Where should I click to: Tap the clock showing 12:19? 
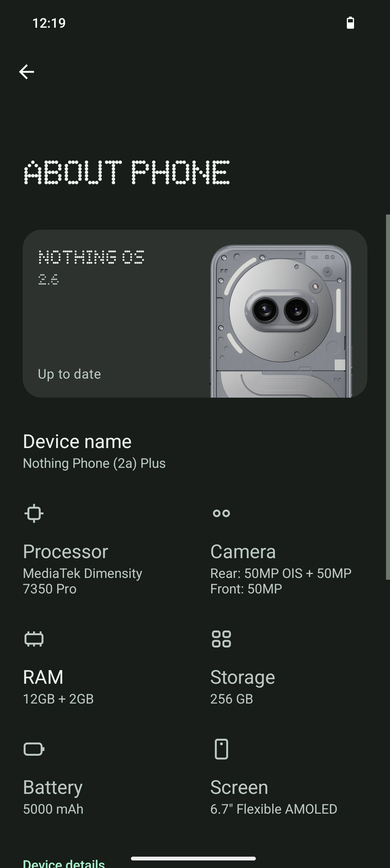pyautogui.click(x=48, y=23)
